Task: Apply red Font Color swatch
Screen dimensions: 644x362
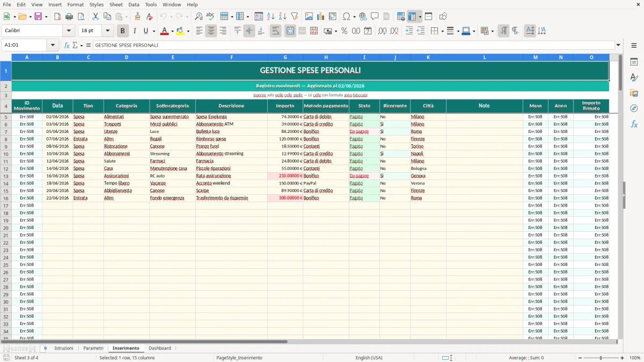Action: click(164, 31)
